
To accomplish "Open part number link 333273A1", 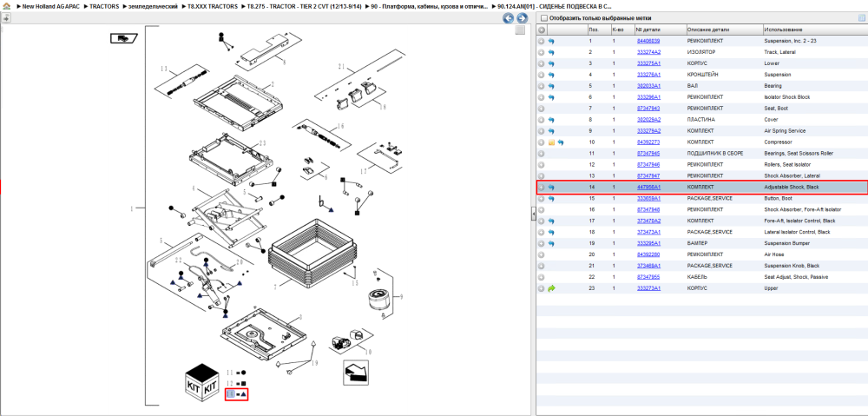I will pos(648,288).
